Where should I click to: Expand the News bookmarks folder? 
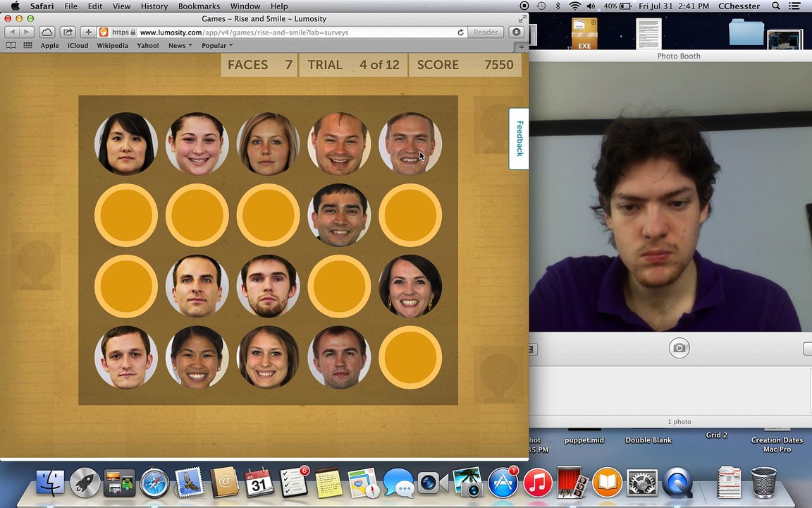point(180,45)
